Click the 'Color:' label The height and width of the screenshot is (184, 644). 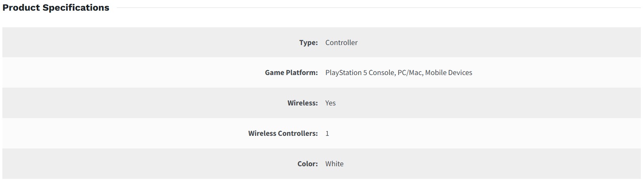308,164
